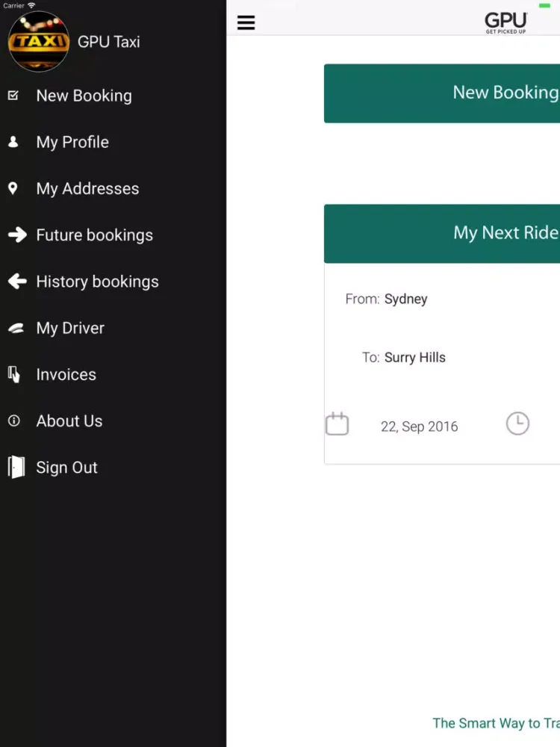Click The Smart Way to Travel tagline

click(497, 723)
